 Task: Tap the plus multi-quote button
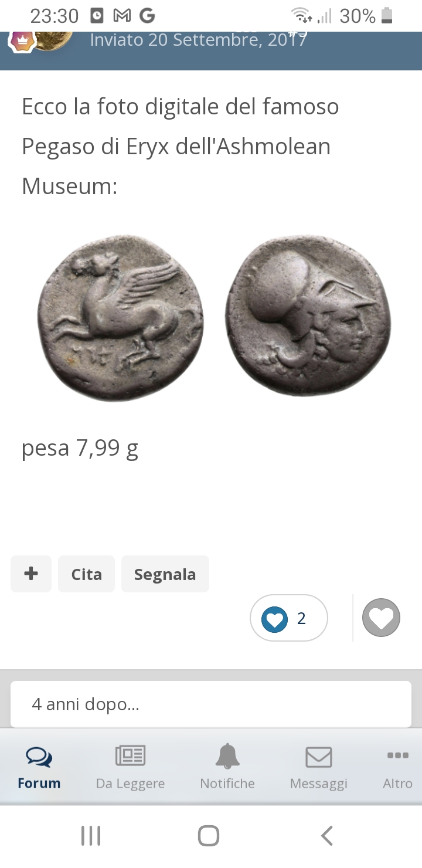31,574
